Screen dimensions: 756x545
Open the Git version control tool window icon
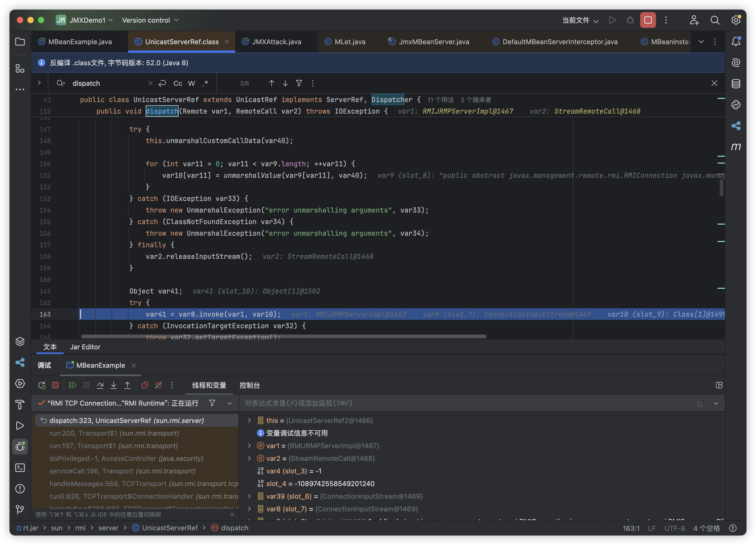20,509
